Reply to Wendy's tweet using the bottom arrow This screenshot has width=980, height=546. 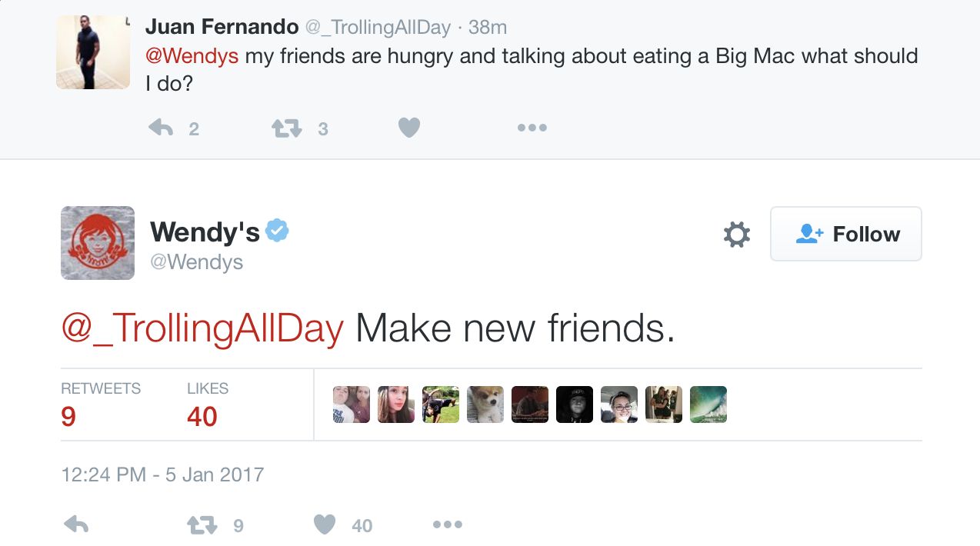[x=76, y=525]
